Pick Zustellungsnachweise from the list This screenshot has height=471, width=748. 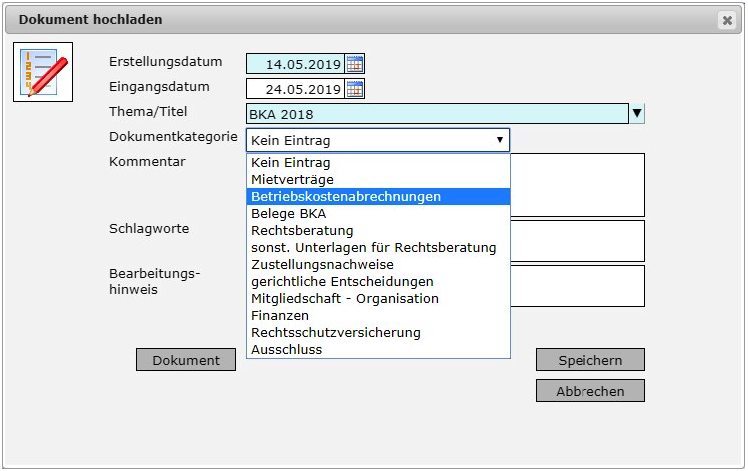322,265
